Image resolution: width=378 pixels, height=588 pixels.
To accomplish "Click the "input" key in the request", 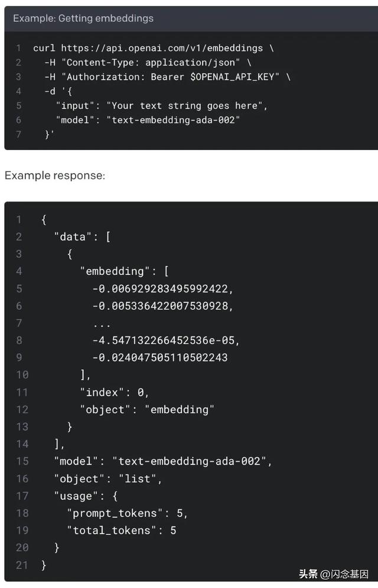I will [75, 106].
